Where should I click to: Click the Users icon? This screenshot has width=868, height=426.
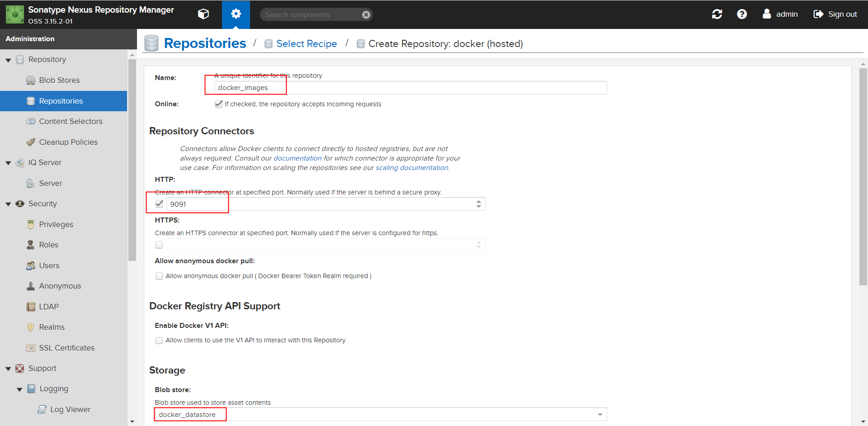31,265
